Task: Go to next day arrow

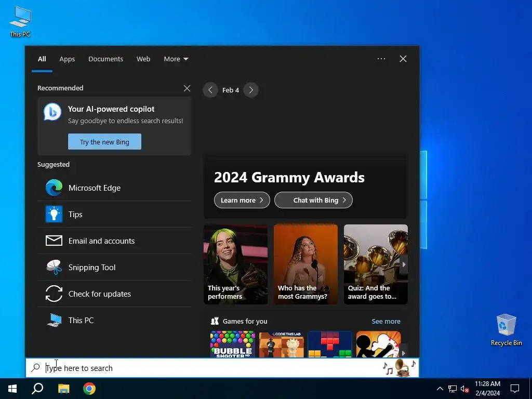Action: click(251, 90)
